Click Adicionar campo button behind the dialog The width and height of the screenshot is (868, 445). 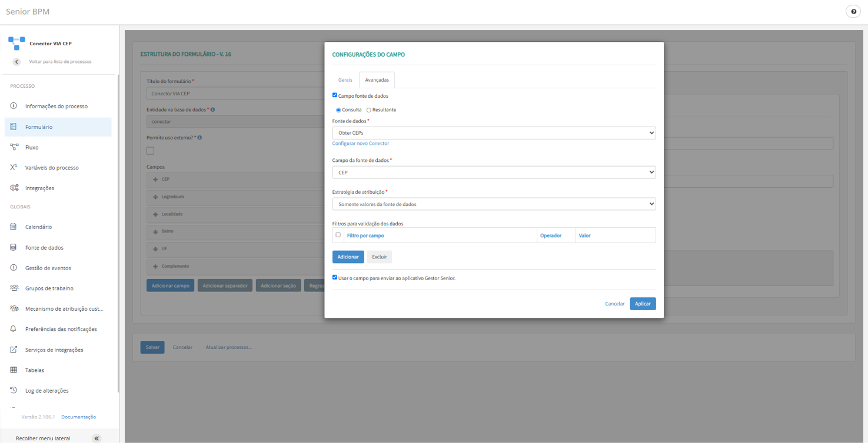pyautogui.click(x=171, y=285)
